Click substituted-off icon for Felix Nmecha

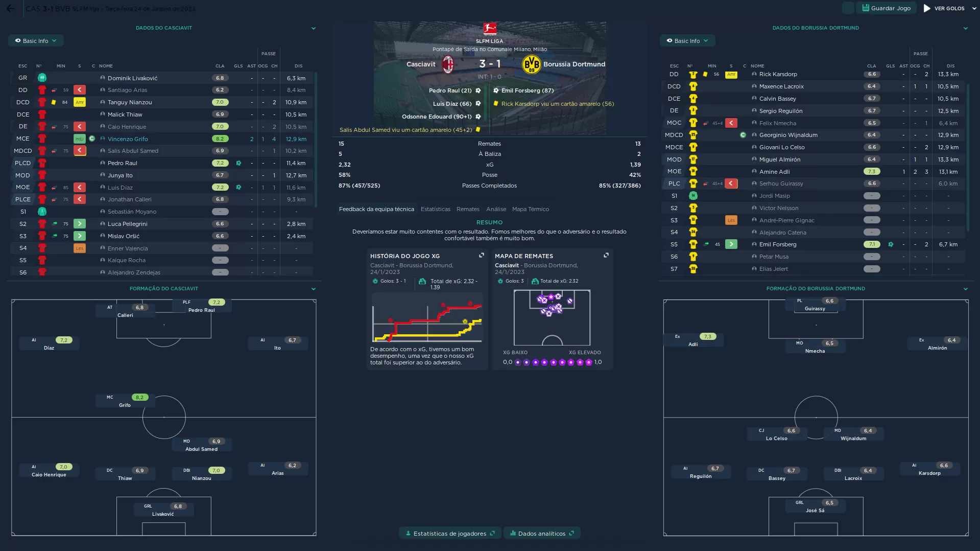point(731,123)
